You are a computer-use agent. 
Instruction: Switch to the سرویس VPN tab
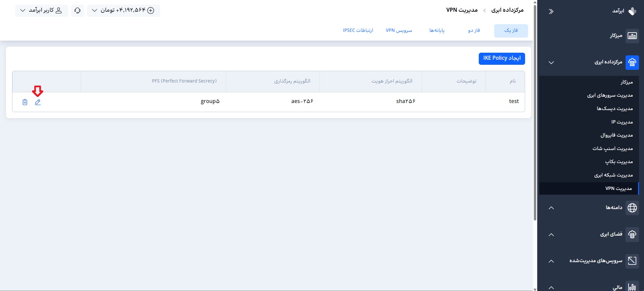(x=399, y=31)
